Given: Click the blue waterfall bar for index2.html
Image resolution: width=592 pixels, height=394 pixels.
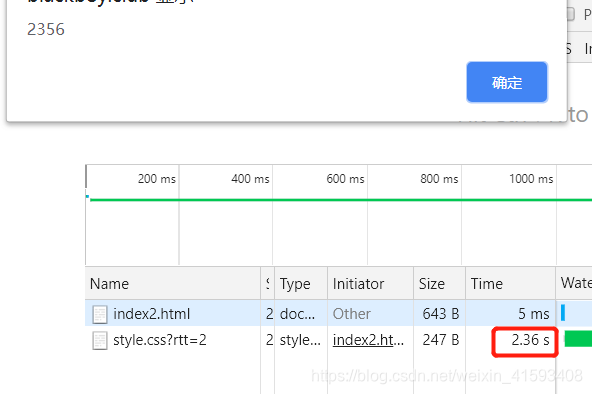Looking at the screenshot, I should [563, 313].
